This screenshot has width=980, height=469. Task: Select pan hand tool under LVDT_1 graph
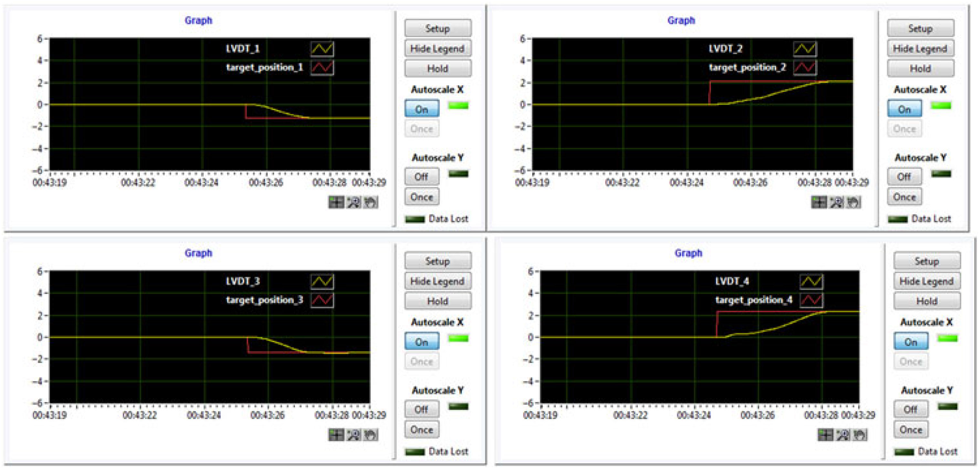371,202
